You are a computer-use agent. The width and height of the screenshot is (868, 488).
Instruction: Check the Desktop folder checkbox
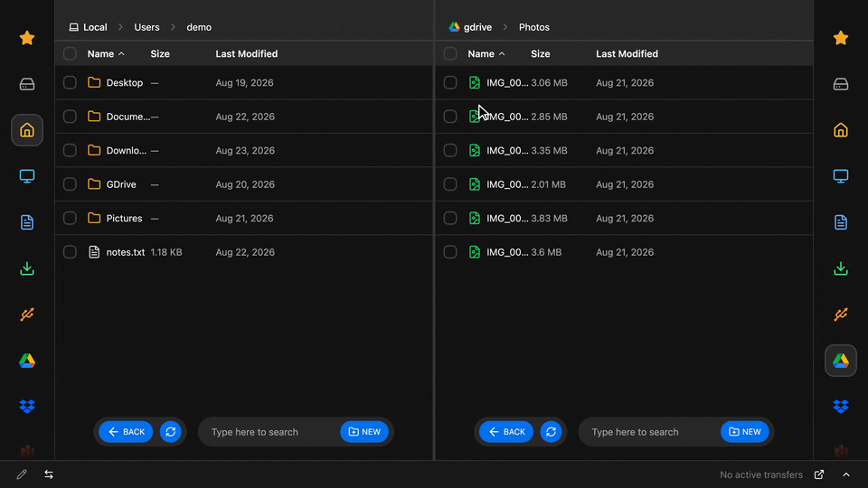coord(70,82)
